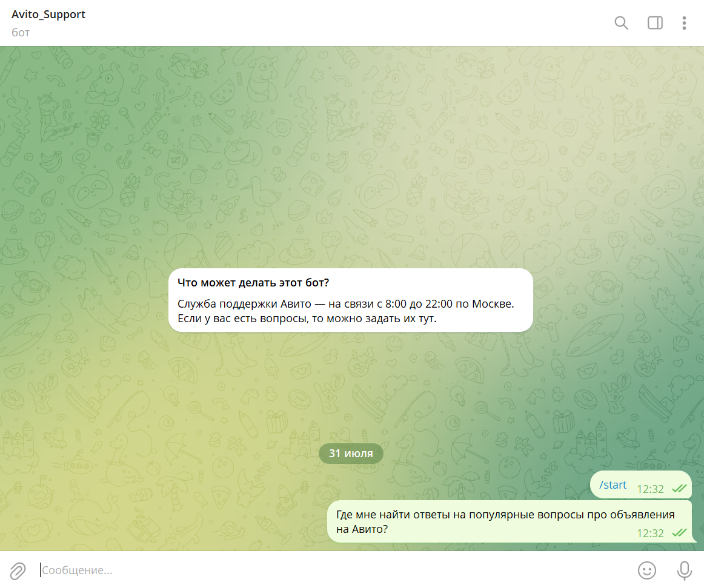Image resolution: width=704 pixels, height=588 pixels.
Task: Click the heading Что может делать этот бот?
Action: coord(253,283)
